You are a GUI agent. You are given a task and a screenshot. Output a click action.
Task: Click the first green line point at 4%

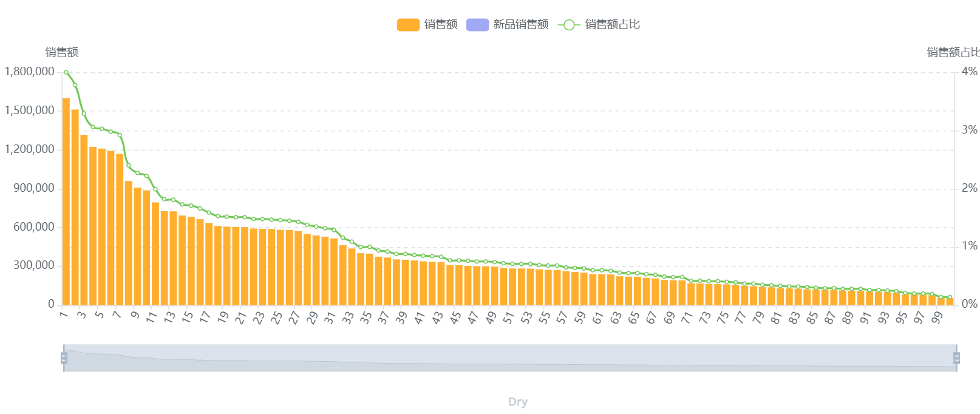66,72
